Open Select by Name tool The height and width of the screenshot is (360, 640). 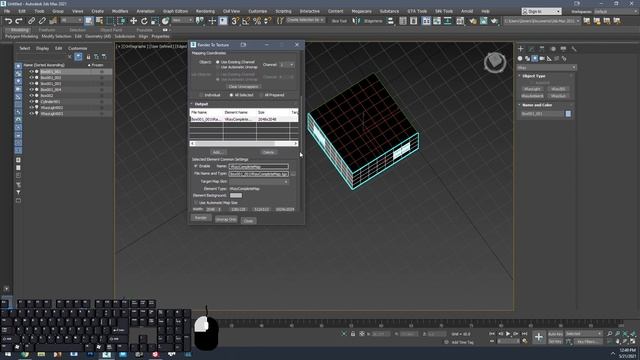(99, 21)
